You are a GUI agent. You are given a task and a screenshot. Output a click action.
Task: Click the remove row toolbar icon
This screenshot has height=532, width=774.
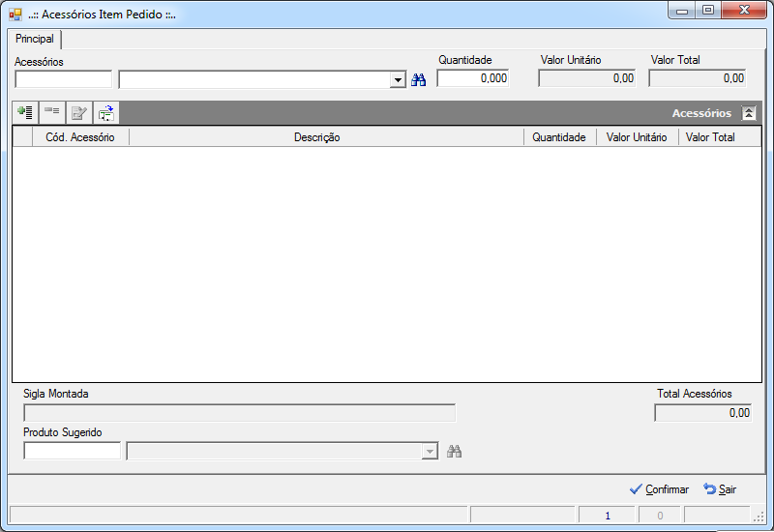pyautogui.click(x=52, y=113)
